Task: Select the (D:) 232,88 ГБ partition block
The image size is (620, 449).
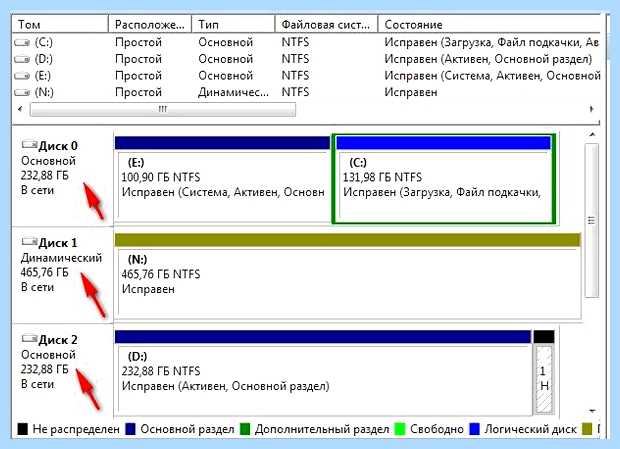Action: click(x=323, y=373)
